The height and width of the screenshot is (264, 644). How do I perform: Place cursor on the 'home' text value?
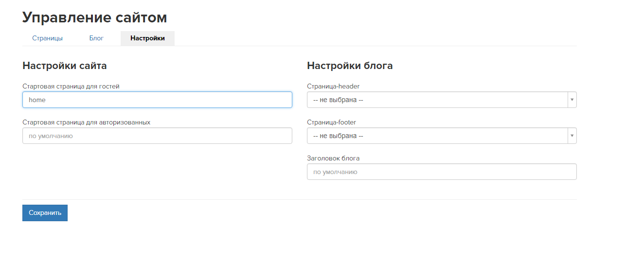tap(37, 100)
